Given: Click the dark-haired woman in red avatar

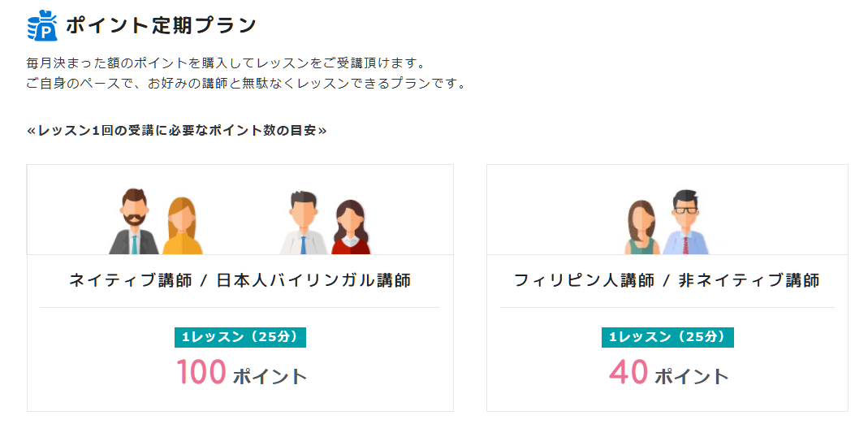Looking at the screenshot, I should (351, 227).
